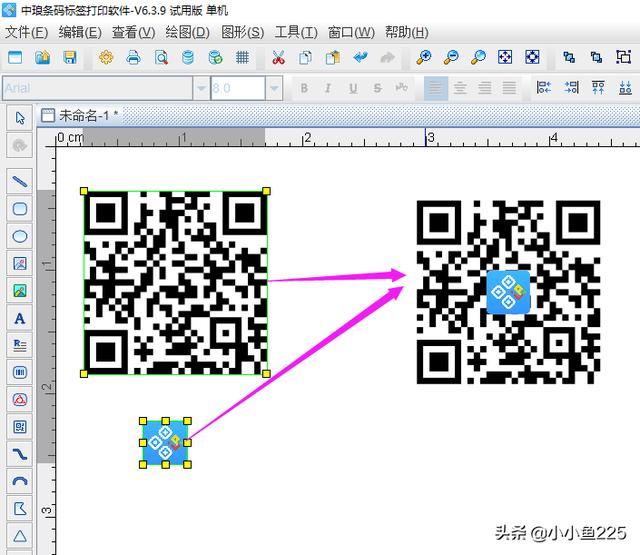Viewport: 640px width, 555px height.
Task: Select the ellipse drawing tool
Action: (19, 236)
